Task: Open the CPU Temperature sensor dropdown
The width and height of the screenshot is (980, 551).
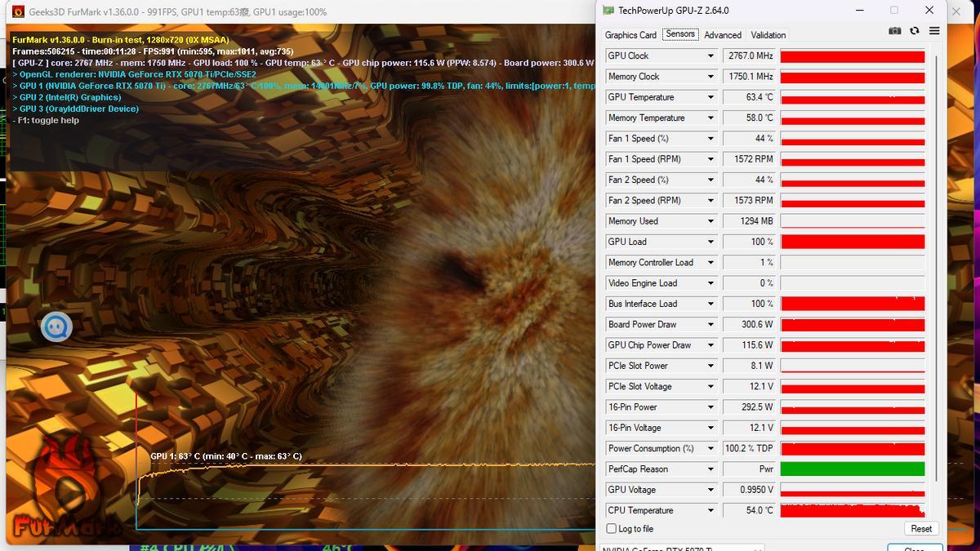Action: point(710,511)
